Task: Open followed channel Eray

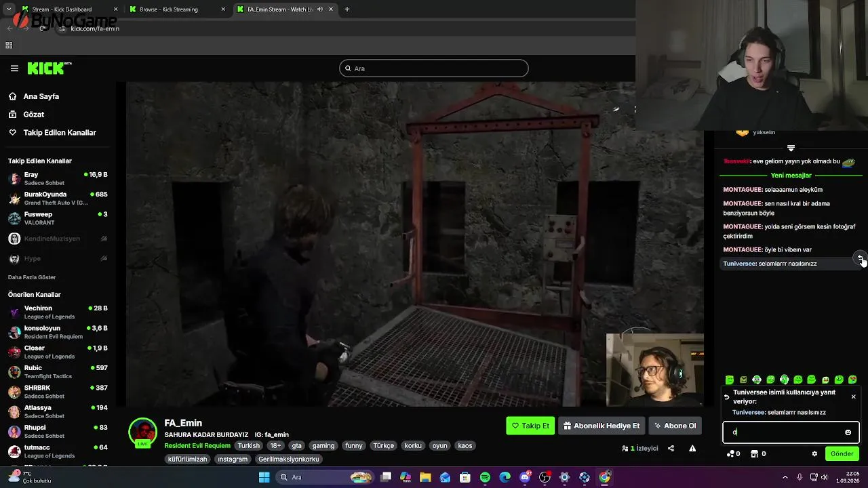Action: tap(58, 178)
